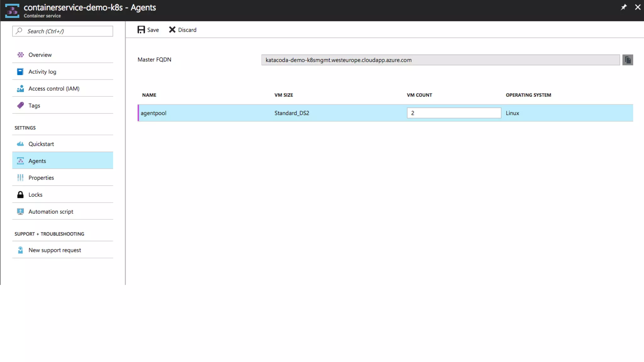Viewport: 644px width, 362px height.
Task: Select the Agents menu item
Action: click(x=37, y=161)
